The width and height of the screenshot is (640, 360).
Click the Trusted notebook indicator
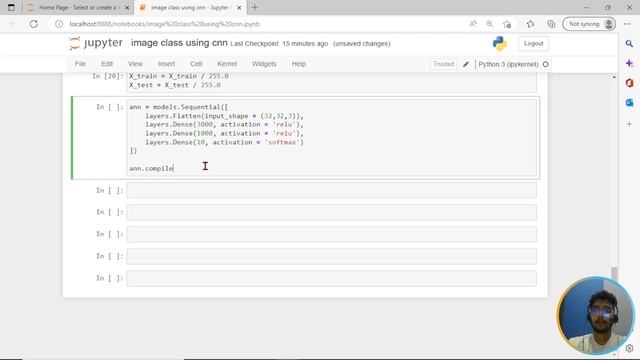point(443,64)
